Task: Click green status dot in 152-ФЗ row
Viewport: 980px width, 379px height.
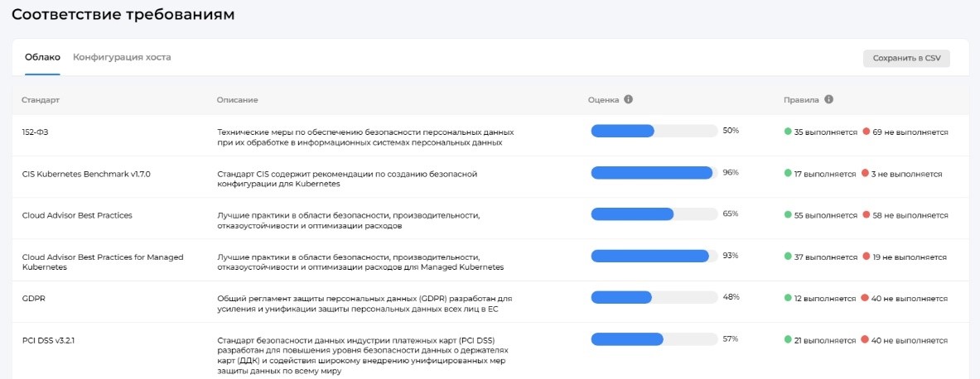Action: coord(788,132)
